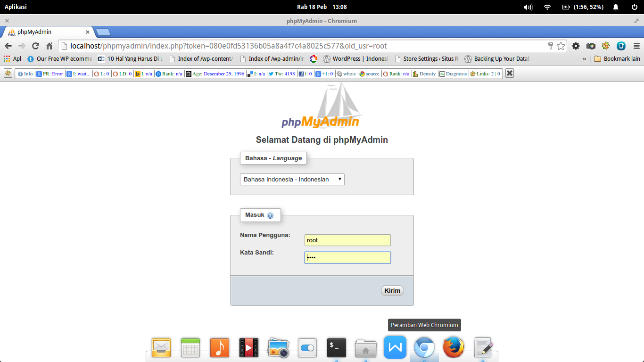
Task: Open the Masuk help question-mark icon
Action: pyautogui.click(x=270, y=215)
